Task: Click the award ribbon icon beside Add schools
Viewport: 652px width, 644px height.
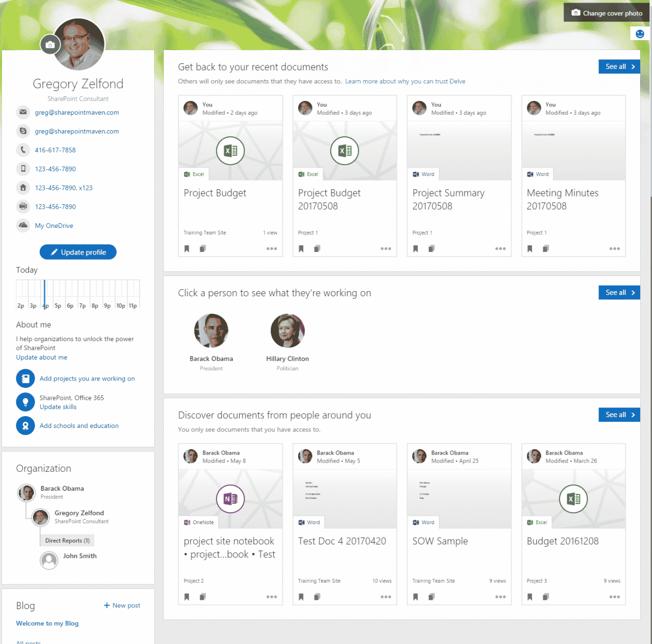Action: (x=25, y=425)
